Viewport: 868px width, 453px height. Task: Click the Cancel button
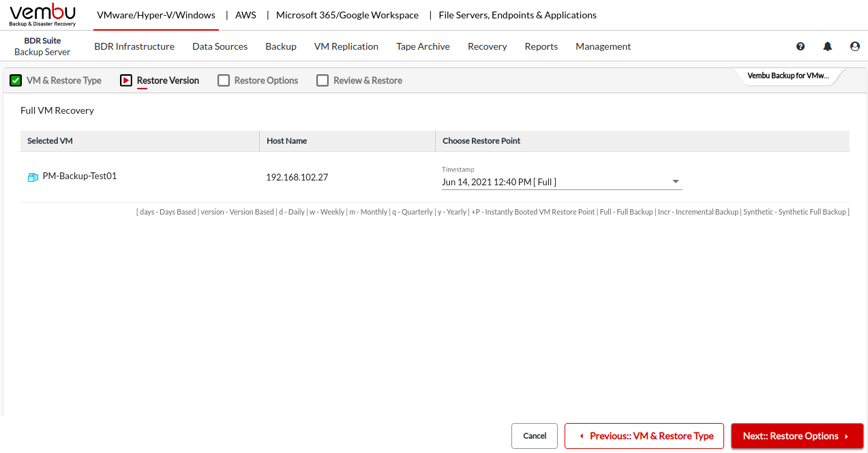(x=535, y=436)
